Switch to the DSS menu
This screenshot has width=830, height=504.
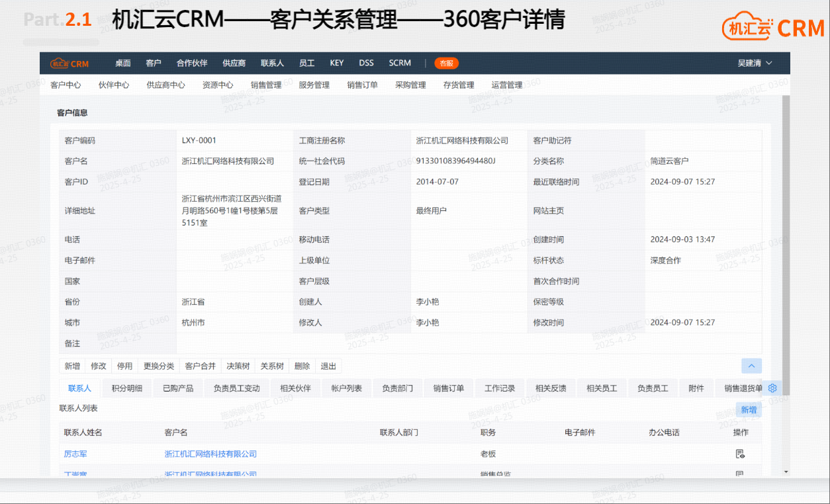[x=367, y=63]
